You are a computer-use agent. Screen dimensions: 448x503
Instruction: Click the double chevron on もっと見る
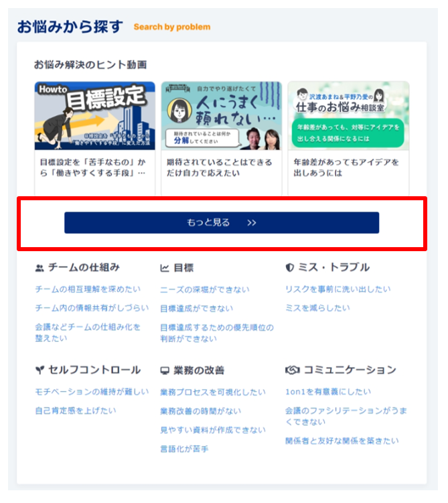[x=252, y=222]
